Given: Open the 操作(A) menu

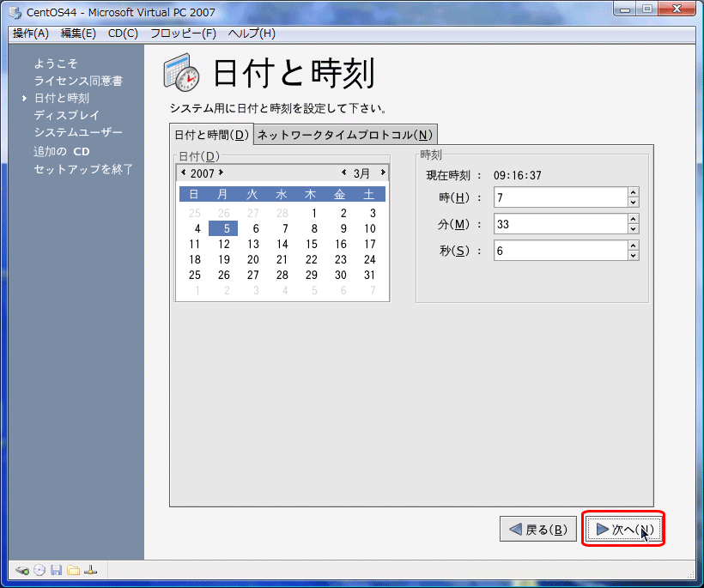Looking at the screenshot, I should (x=31, y=33).
